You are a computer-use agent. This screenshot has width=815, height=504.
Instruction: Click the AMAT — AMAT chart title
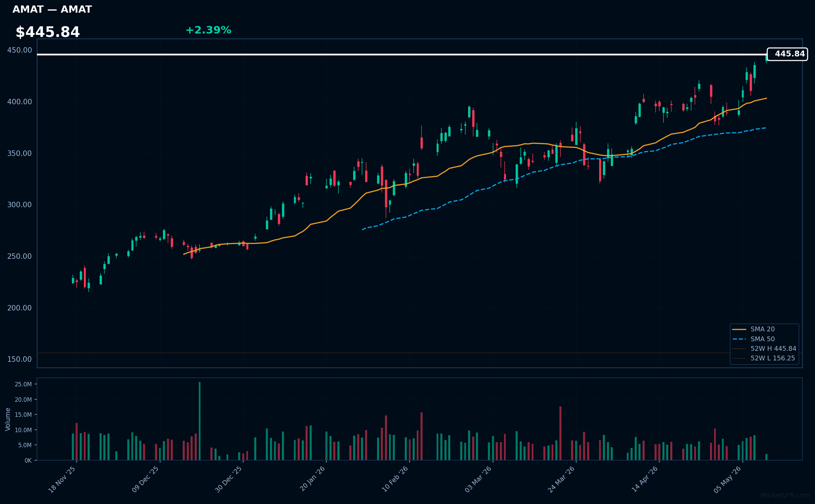(x=52, y=9)
